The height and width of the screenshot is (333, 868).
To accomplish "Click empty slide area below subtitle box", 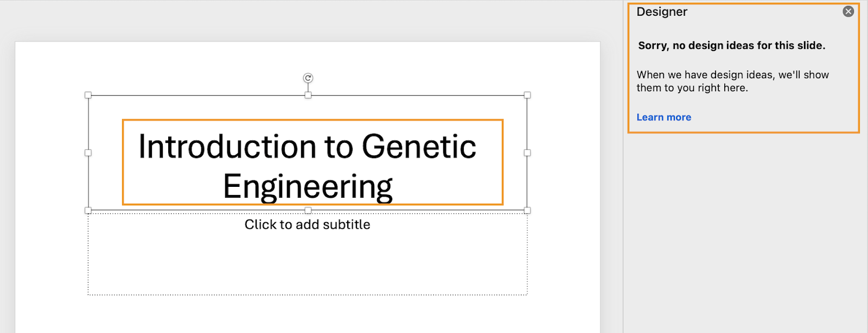I will pyautogui.click(x=308, y=315).
